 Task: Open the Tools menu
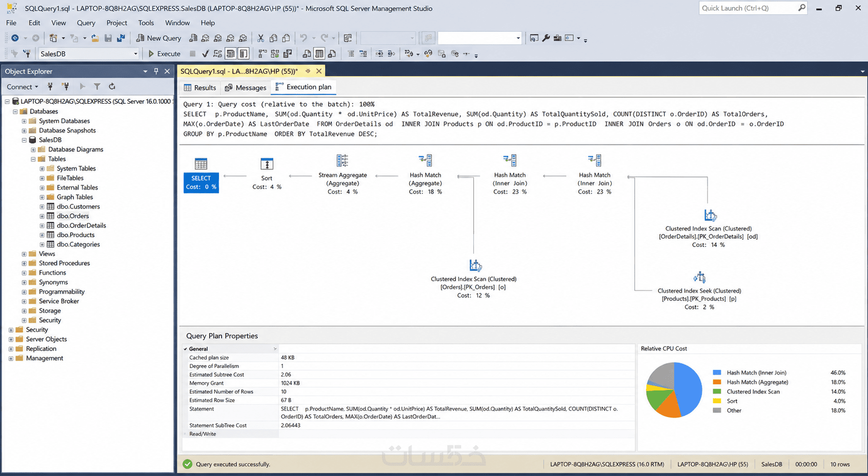146,23
